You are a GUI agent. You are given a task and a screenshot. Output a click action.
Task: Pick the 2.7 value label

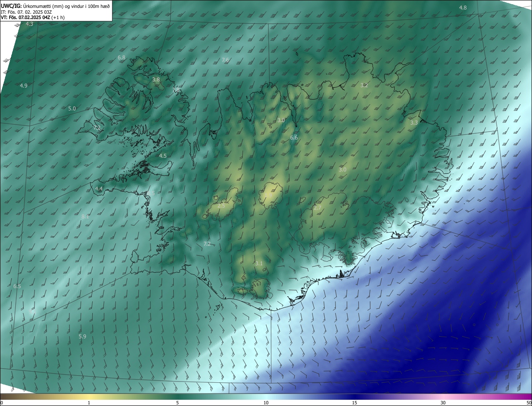tap(318, 208)
